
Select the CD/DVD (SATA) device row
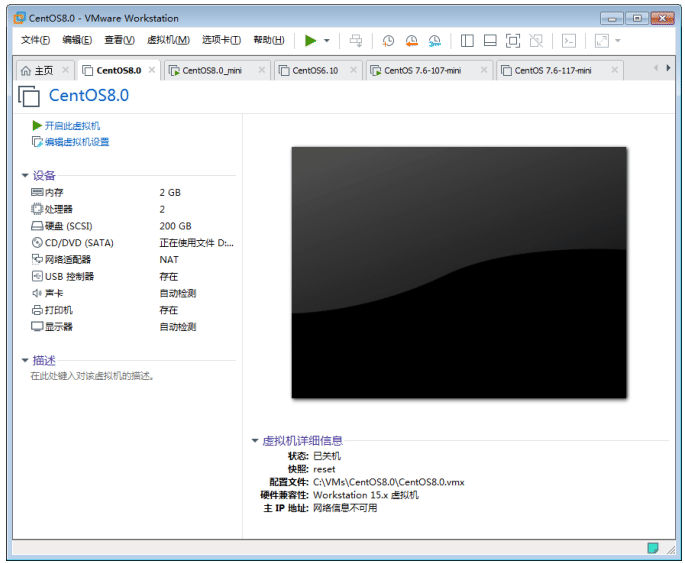[132, 243]
